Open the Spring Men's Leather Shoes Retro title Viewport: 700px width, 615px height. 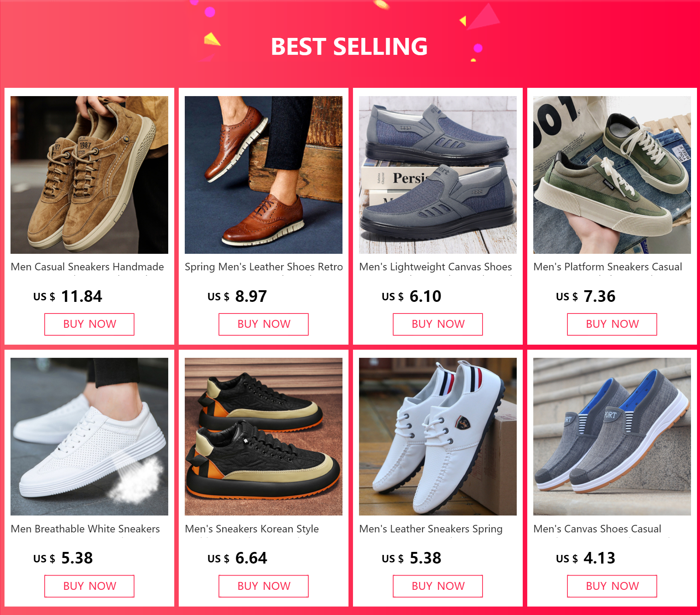click(x=264, y=267)
